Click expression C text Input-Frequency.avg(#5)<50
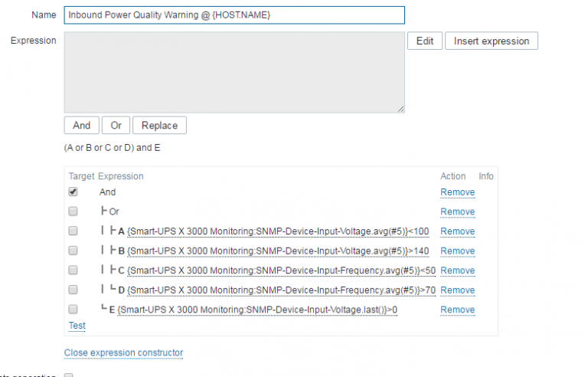Viewport: 588px width, 377px height. pos(281,270)
